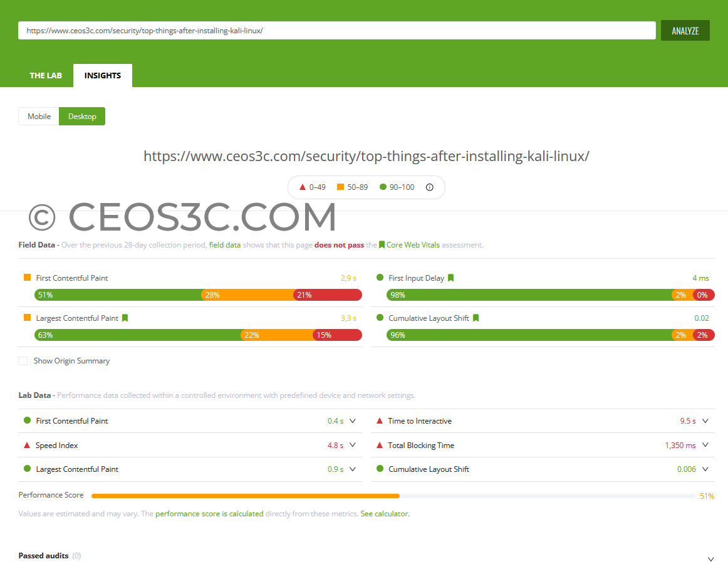Expand the Time to Interactive chevron
Image resolution: width=728 pixels, height=579 pixels.
point(705,420)
